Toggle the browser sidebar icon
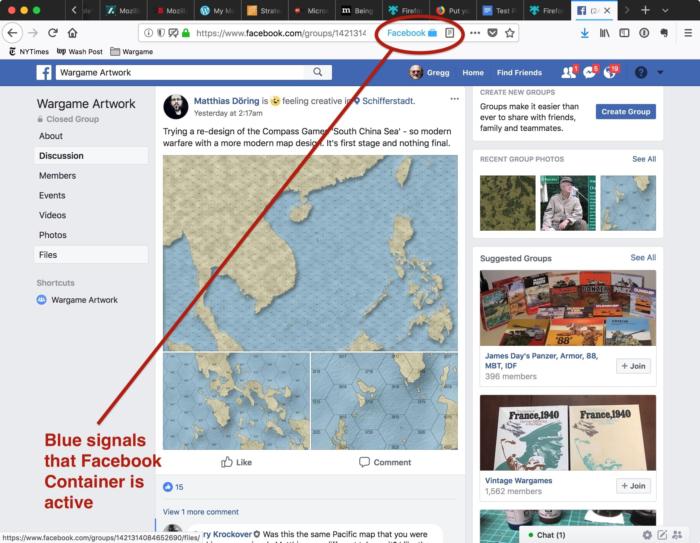Image resolution: width=700 pixels, height=543 pixels. pos(624,33)
